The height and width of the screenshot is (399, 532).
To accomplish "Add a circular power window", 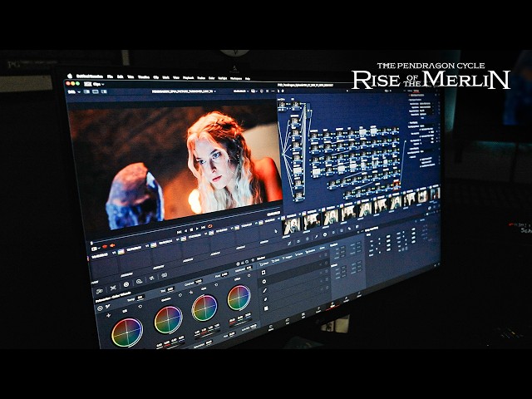I will [264, 281].
